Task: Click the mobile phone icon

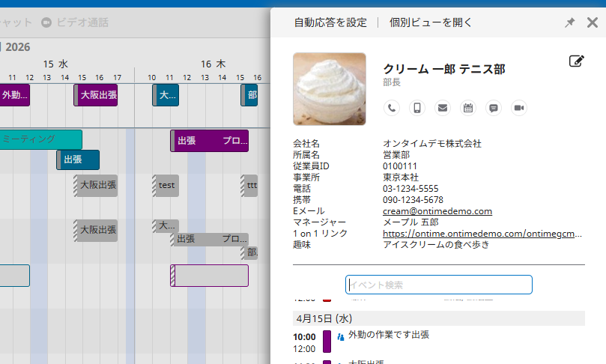Action: click(x=417, y=108)
